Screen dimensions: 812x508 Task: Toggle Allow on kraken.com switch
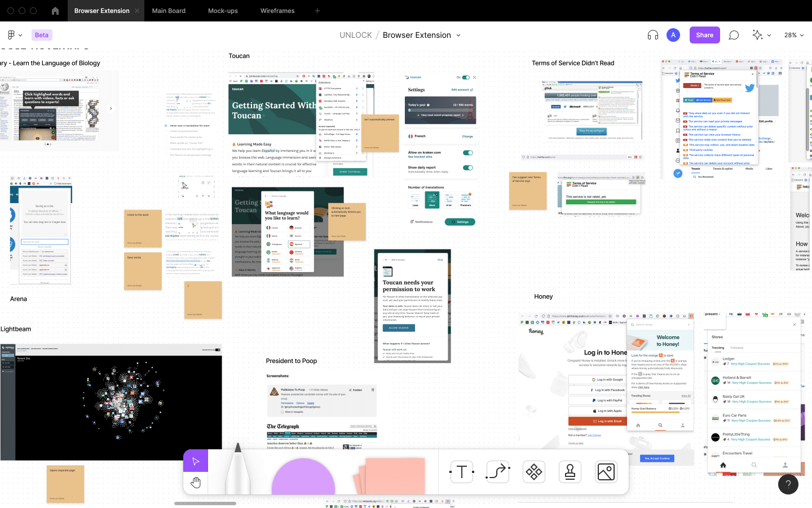468,152
